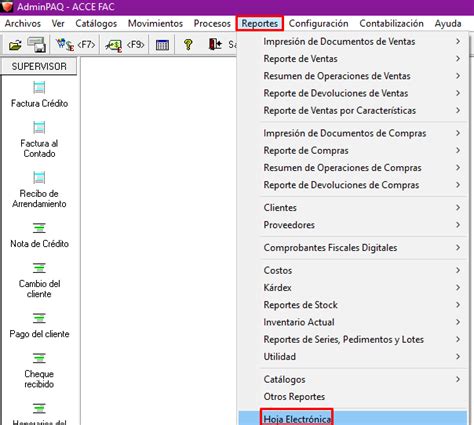This screenshot has height=425, width=474.
Task: Expand Reporte de Ventas submenu
Action: point(353,59)
